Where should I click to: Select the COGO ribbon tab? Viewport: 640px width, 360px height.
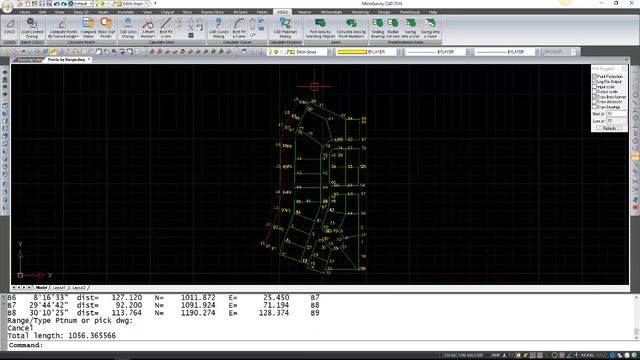(282, 12)
